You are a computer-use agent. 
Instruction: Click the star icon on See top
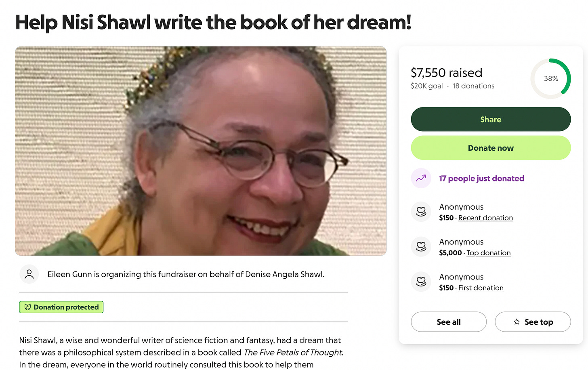pyautogui.click(x=517, y=322)
